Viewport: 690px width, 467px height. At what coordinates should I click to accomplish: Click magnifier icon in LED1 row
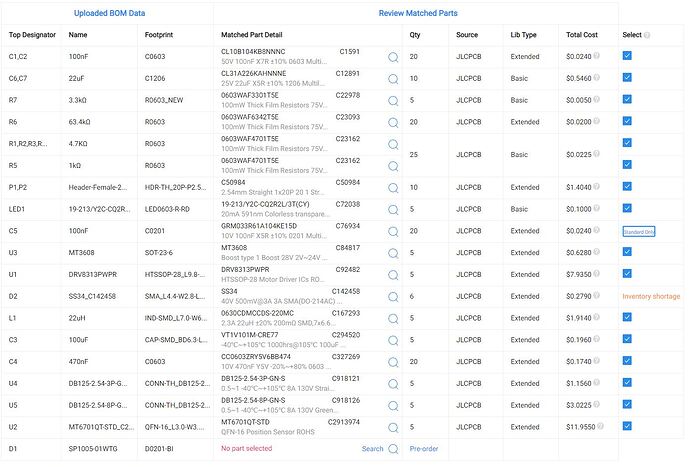pyautogui.click(x=393, y=210)
